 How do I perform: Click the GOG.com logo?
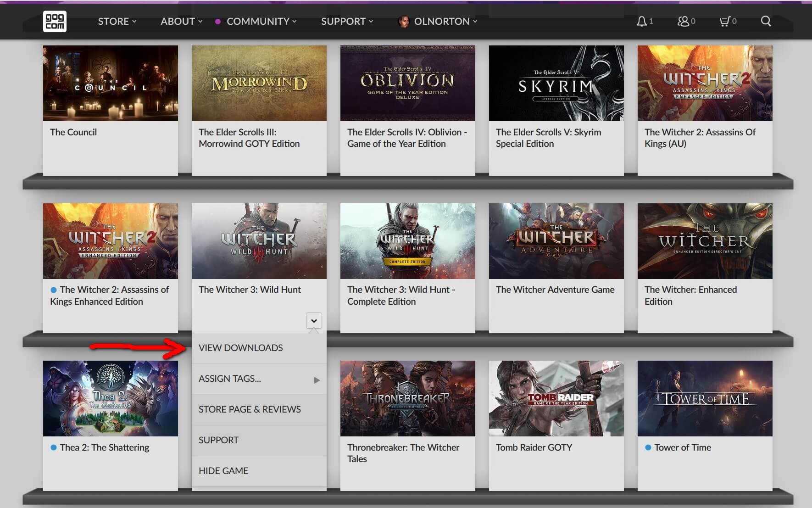pyautogui.click(x=55, y=21)
